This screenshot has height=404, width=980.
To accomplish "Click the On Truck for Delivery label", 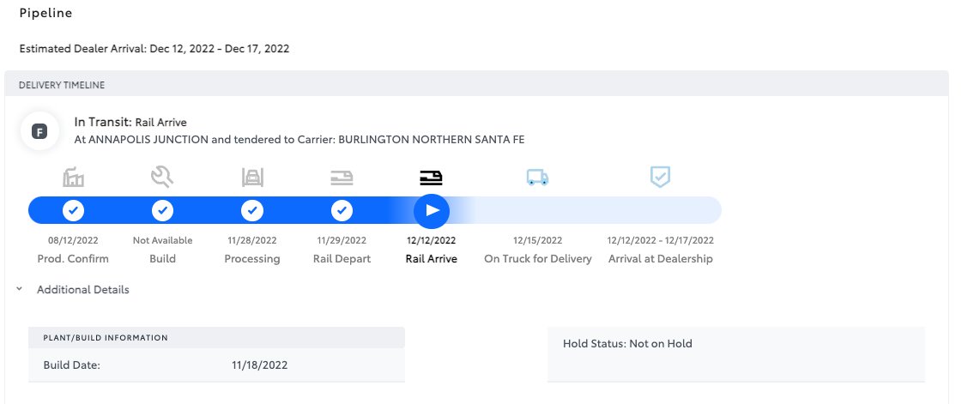I will click(538, 258).
